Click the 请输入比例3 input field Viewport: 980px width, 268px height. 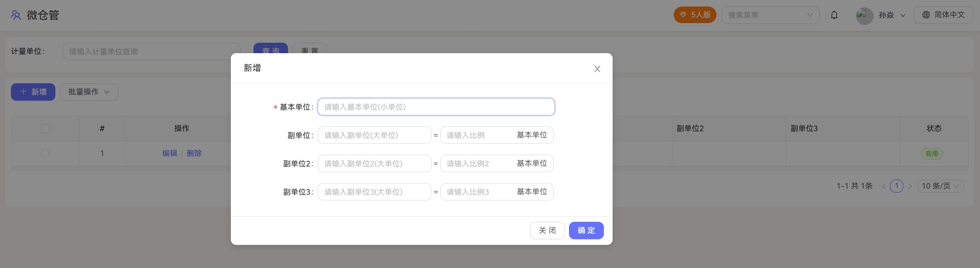(x=477, y=192)
